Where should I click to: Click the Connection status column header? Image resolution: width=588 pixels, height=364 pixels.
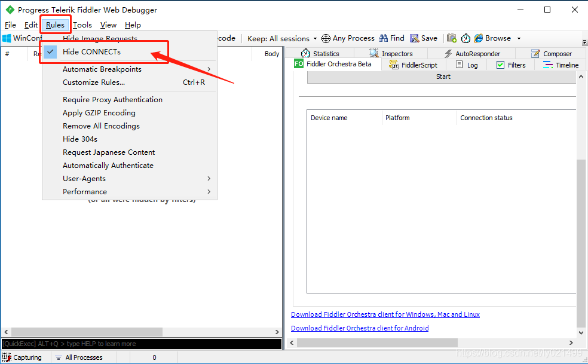516,118
